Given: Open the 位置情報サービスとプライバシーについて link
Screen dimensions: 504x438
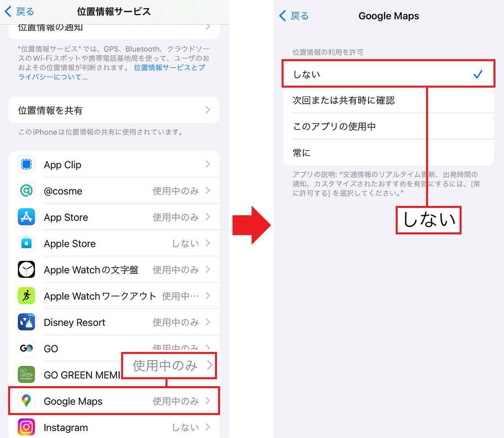Looking at the screenshot, I should pos(112,72).
